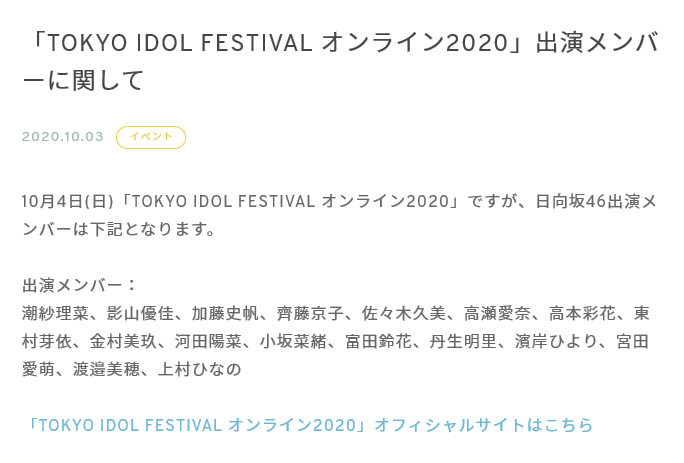Image resolution: width=684 pixels, height=463 pixels.
Task: Click the name 渡邉美穂
Action: [x=106, y=369]
